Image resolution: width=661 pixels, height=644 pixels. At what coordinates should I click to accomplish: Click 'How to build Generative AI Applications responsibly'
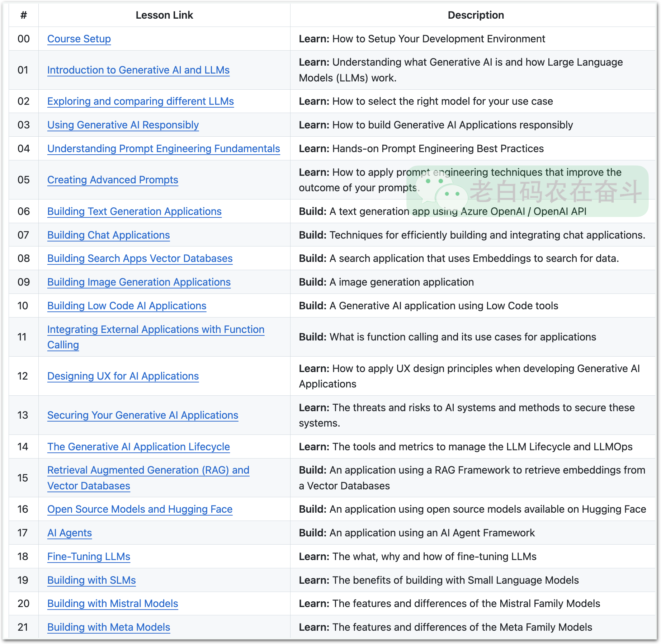[453, 125]
